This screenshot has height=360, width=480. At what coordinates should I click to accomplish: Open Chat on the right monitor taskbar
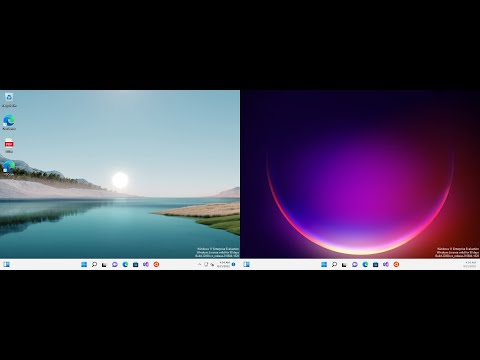355,264
